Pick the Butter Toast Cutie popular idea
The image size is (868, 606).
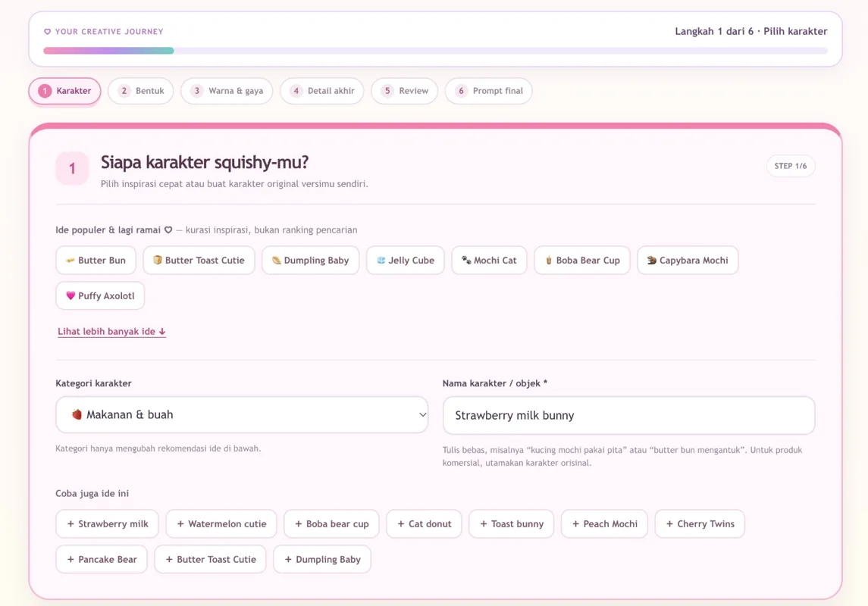199,261
